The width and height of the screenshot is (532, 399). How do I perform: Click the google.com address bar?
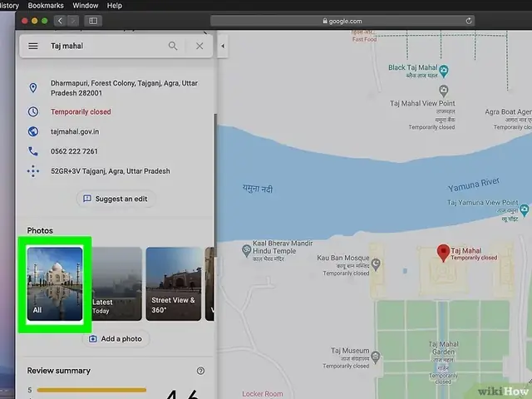[342, 21]
